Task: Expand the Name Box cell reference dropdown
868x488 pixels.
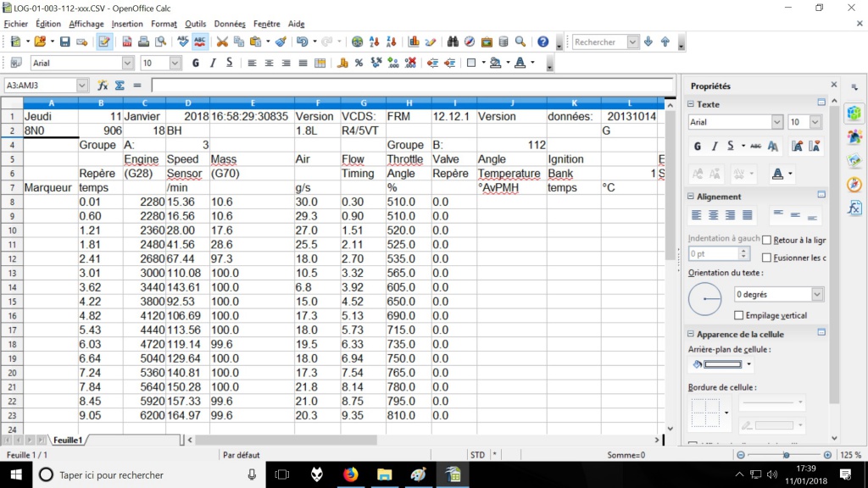Action: pos(82,86)
